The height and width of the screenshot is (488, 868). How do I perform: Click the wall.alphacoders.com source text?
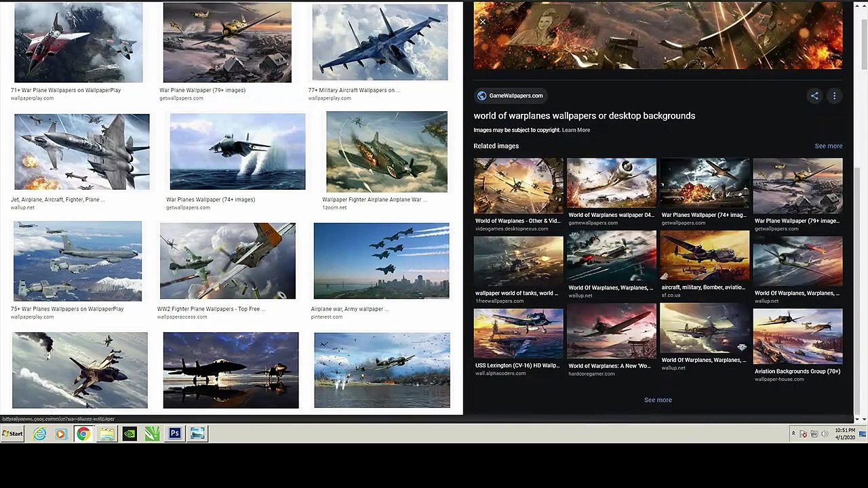pos(500,373)
